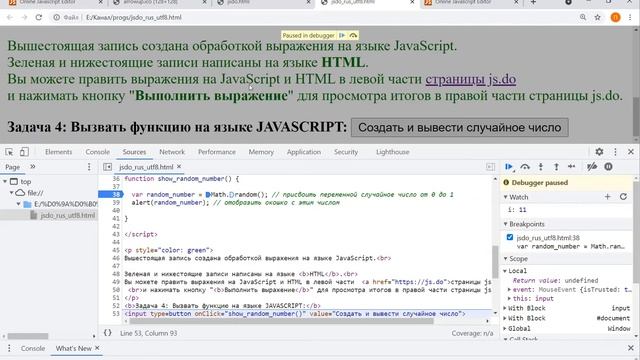Open the Lighthouse tab
This screenshot has height=360, width=640.
393,152
